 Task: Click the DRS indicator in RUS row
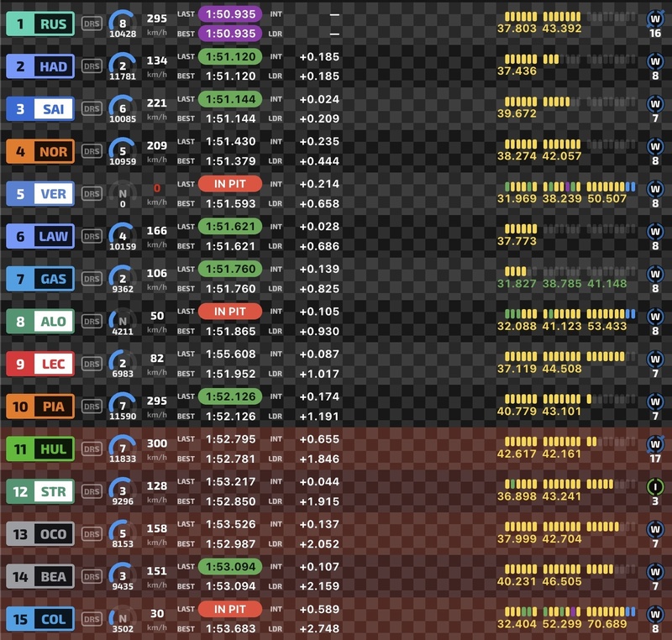coord(92,24)
